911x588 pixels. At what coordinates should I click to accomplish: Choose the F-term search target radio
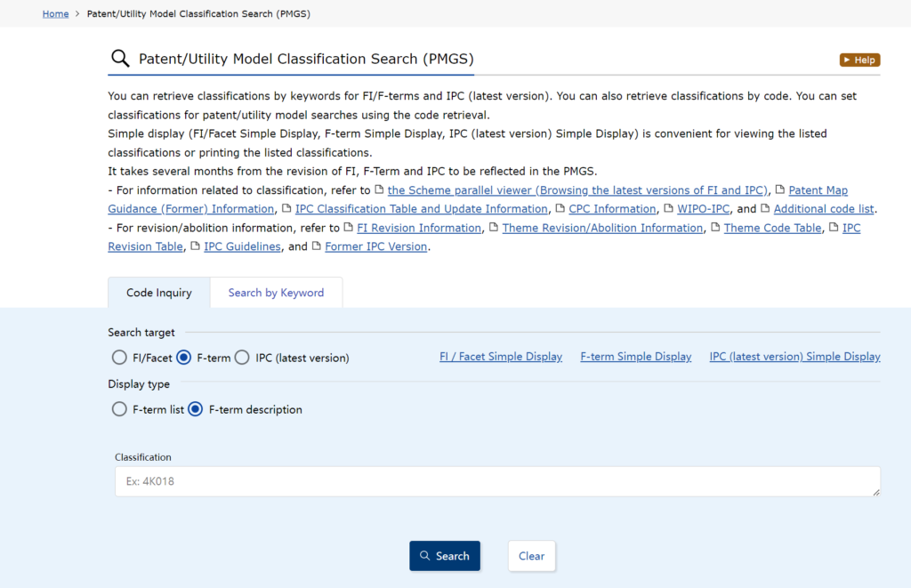click(x=184, y=358)
